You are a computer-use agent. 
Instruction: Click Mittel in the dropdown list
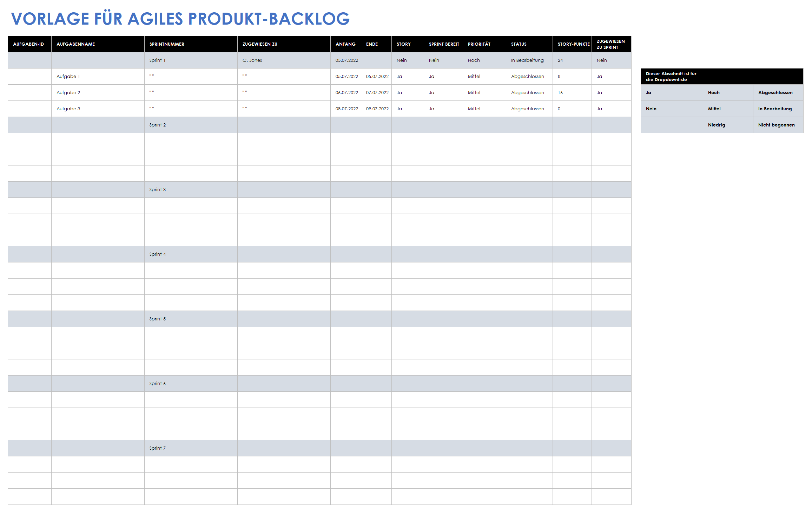pyautogui.click(x=728, y=109)
